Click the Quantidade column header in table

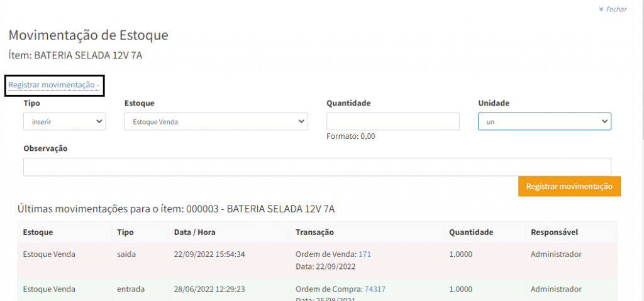(x=470, y=233)
